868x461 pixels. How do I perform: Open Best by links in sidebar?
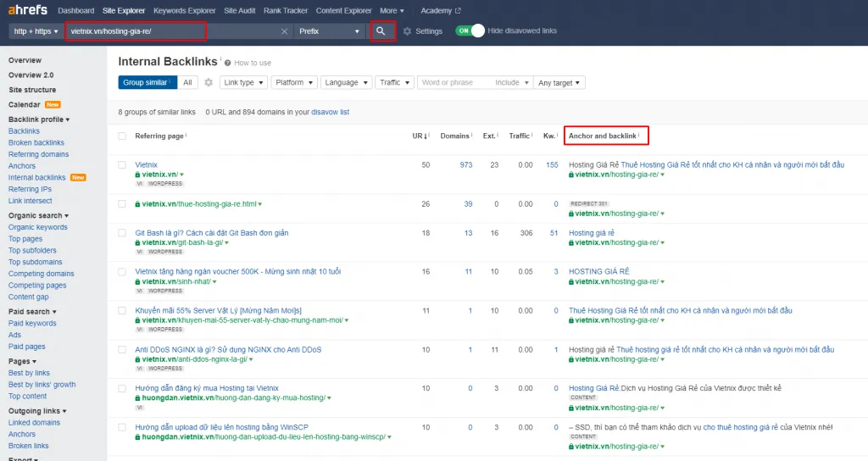(x=29, y=373)
